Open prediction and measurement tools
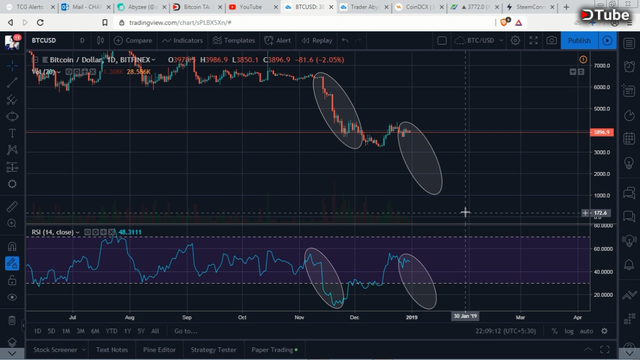Viewport: 640px width, 360px height. pos(12,167)
